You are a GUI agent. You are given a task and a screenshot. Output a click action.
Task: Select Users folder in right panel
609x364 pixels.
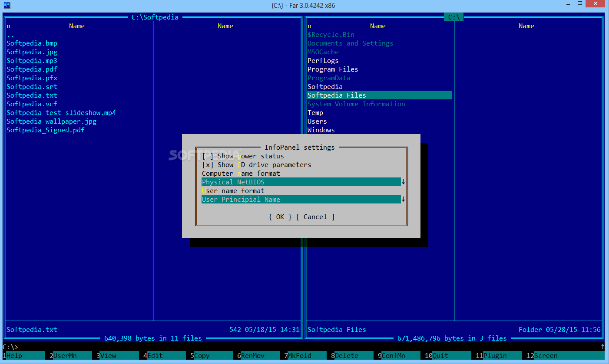click(317, 121)
